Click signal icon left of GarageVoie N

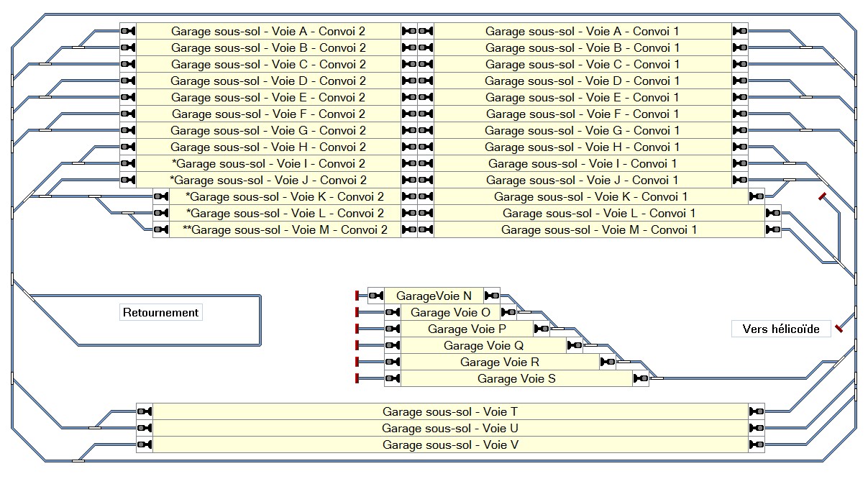coord(376,296)
